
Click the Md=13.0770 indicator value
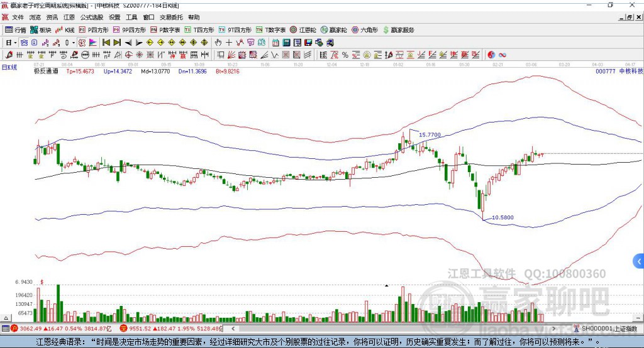tap(155, 71)
